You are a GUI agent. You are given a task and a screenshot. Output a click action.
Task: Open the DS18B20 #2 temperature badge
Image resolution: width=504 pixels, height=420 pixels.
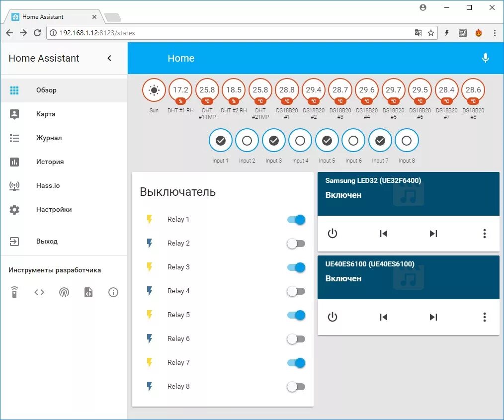314,91
